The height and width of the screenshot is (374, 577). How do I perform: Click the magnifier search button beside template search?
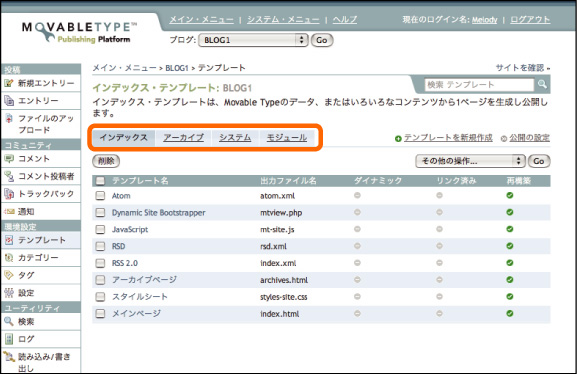[x=542, y=84]
